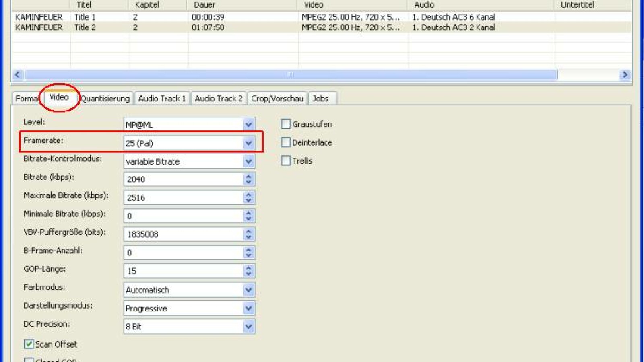Switch to the Video tab
The width and height of the screenshot is (644, 362).
[x=59, y=97]
